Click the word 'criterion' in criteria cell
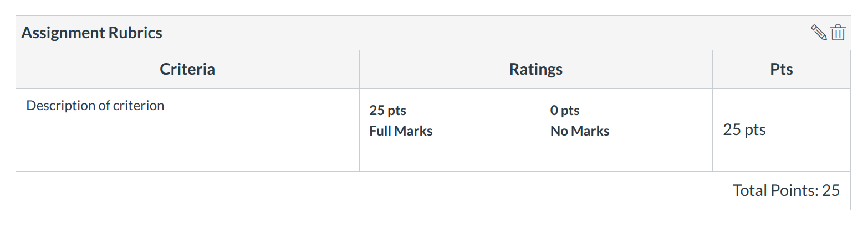 tap(139, 106)
